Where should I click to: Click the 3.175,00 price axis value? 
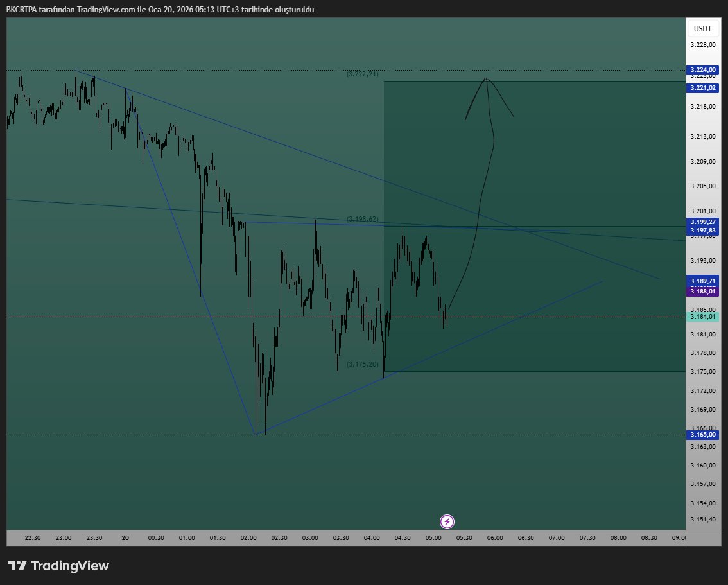(702, 371)
